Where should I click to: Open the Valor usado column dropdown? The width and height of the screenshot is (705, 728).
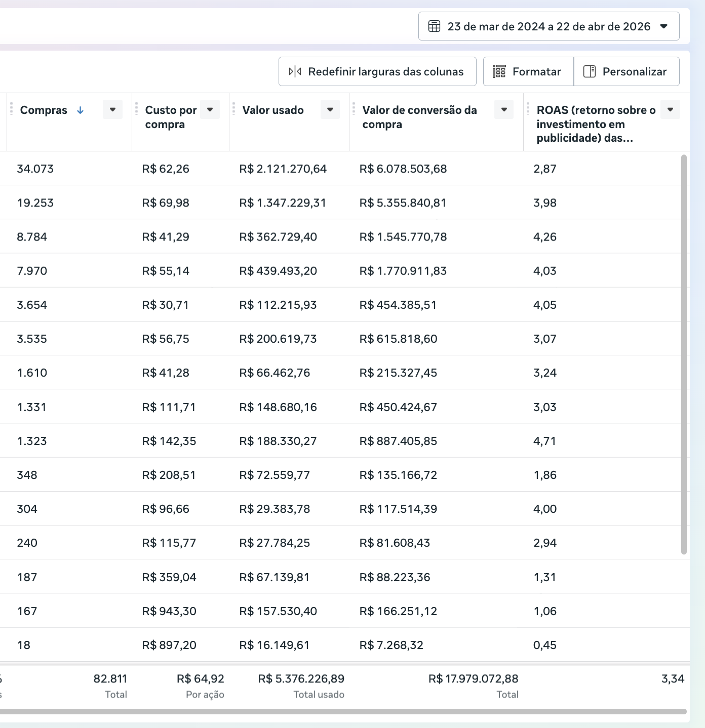click(x=330, y=110)
